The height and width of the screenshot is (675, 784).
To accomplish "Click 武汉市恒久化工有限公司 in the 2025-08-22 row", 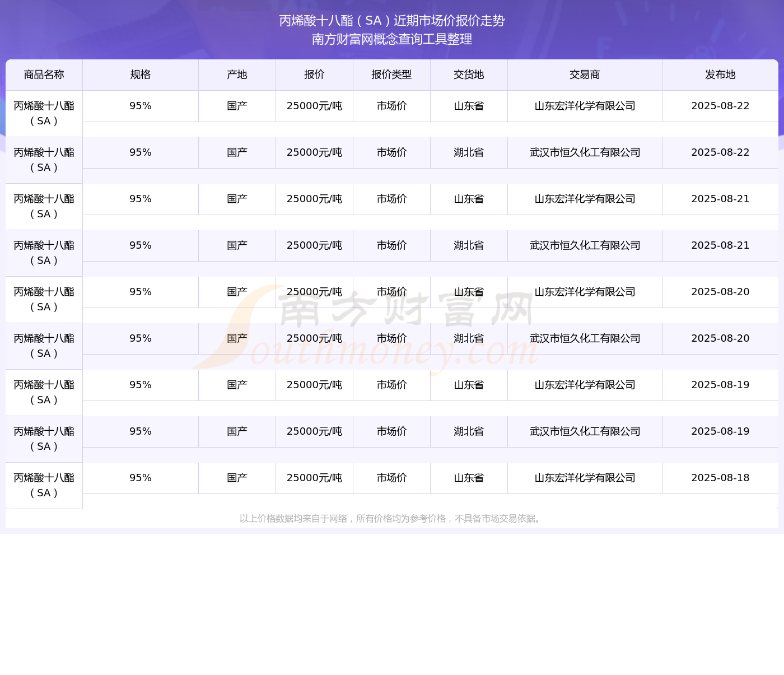I will [x=585, y=152].
